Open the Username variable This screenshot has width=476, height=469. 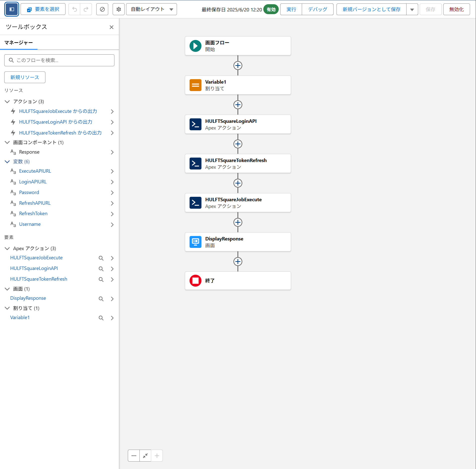30,224
